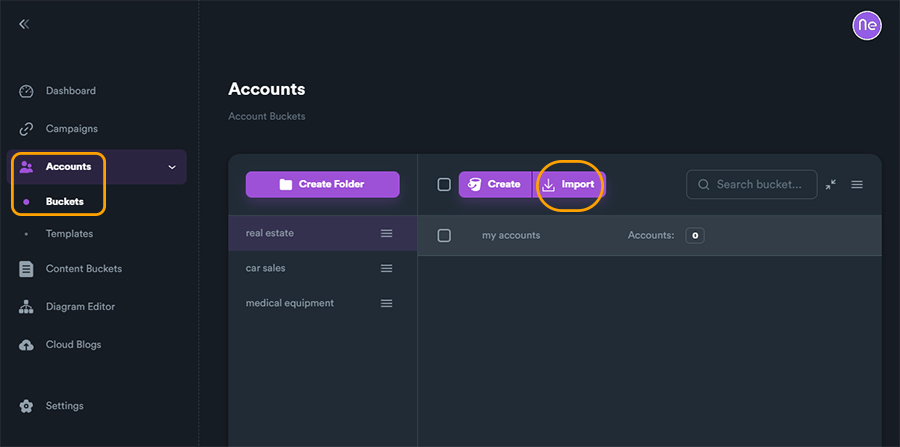Click the Diagram Editor hierarchy icon
Screen dimensions: 900x447
tap(27, 307)
